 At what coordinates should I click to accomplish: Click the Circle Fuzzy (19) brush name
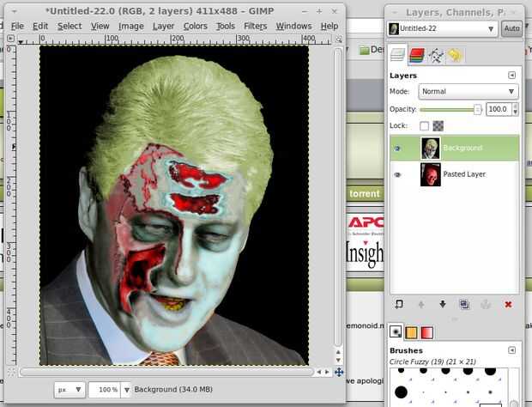[432, 361]
